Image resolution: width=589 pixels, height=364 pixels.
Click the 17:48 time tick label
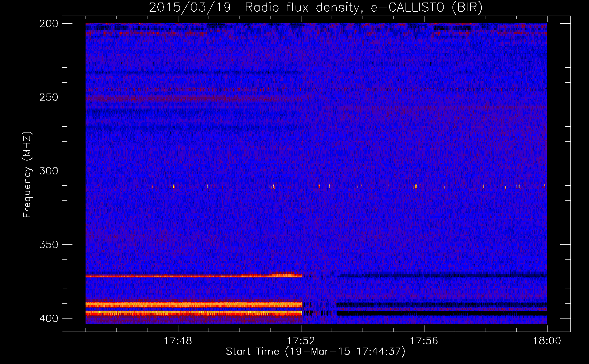(178, 341)
